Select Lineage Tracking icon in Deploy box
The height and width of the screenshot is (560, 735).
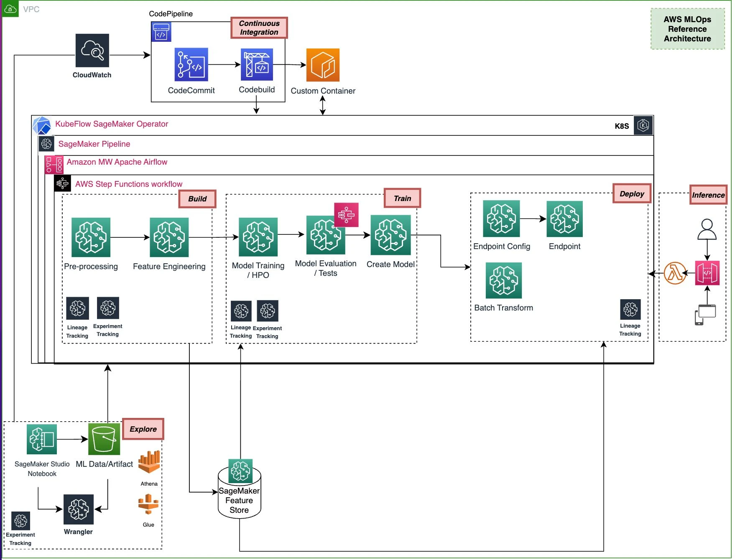point(630,310)
